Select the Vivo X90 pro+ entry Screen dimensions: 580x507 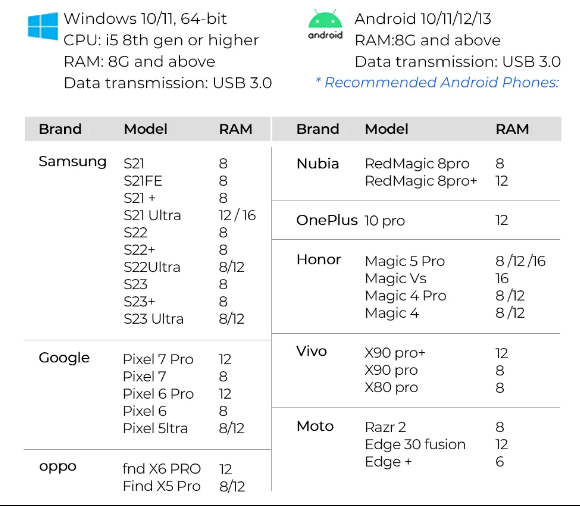pos(395,353)
